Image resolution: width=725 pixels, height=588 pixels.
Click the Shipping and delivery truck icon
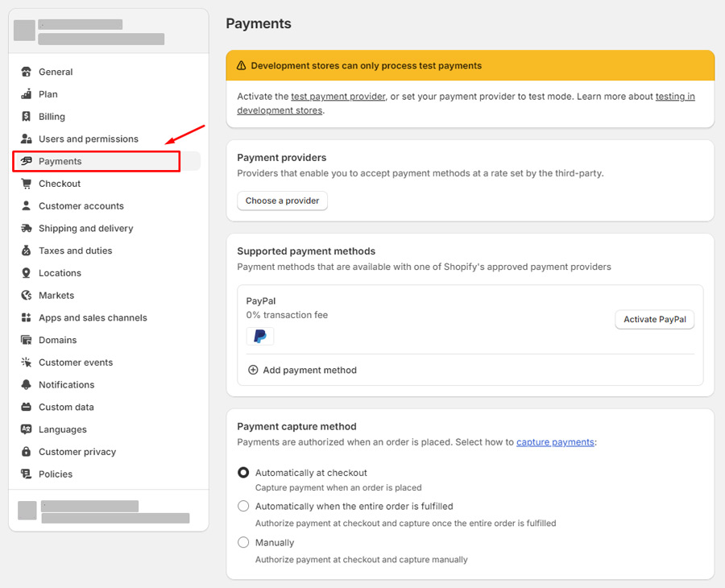[x=26, y=229]
